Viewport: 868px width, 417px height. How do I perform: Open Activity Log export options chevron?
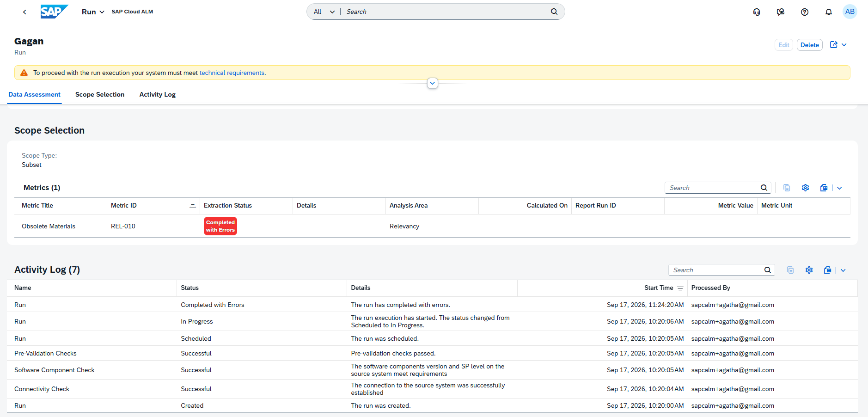point(843,270)
